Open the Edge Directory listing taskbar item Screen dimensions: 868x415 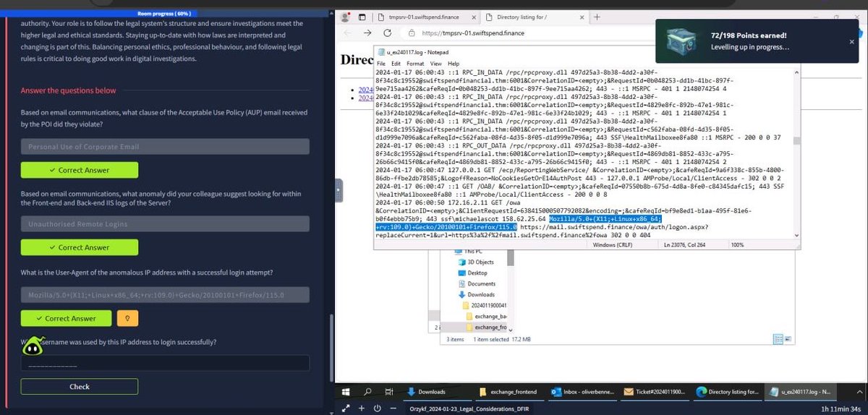728,391
